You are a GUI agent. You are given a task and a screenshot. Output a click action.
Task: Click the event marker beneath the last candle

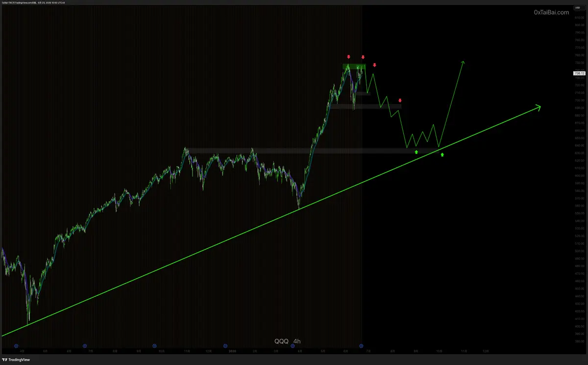[x=362, y=346]
